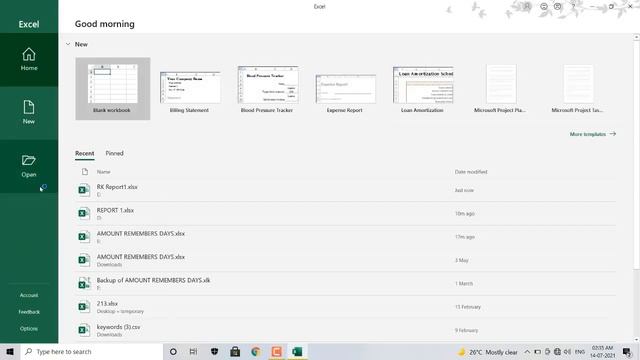Select the first Microsoft Project Plan template
Screen dimensions: 640x360
[x=500, y=89]
